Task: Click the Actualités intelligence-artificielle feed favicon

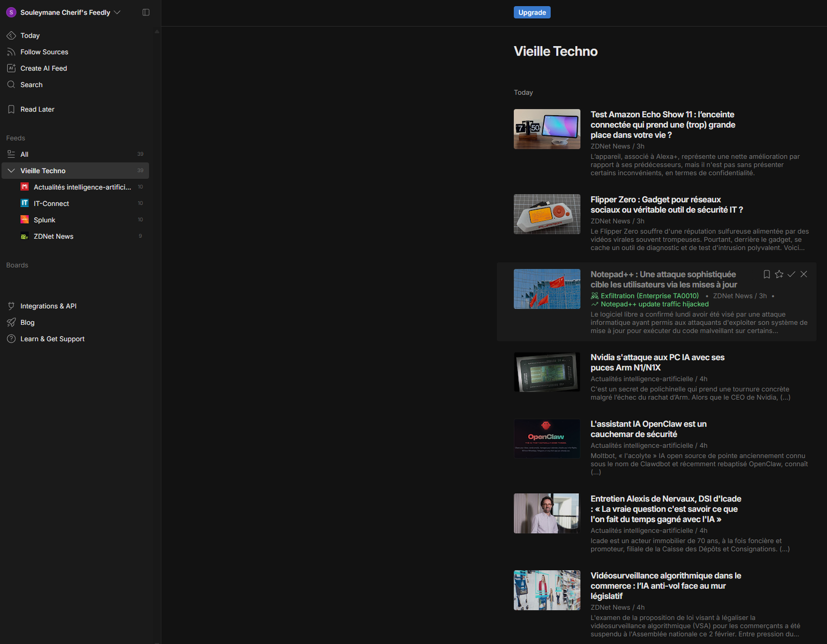Action: (x=24, y=187)
